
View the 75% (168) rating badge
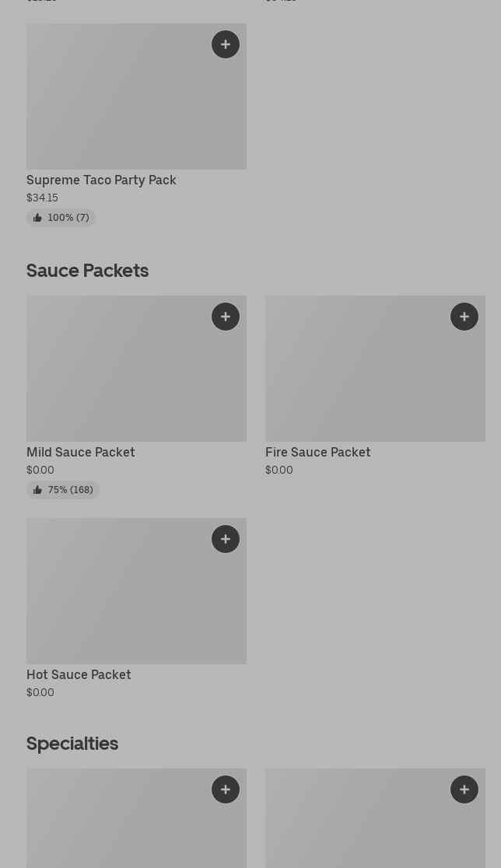click(x=64, y=490)
